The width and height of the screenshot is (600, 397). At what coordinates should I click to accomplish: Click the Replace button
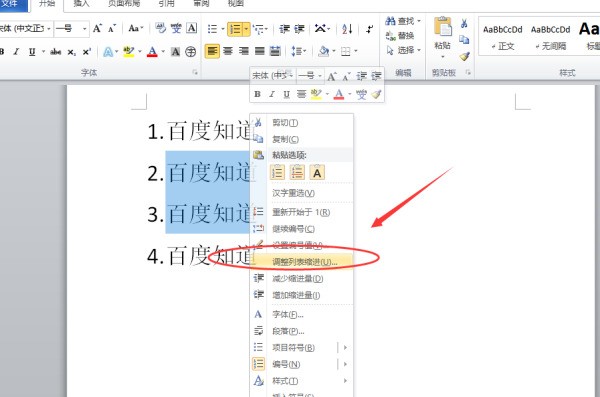(400, 36)
